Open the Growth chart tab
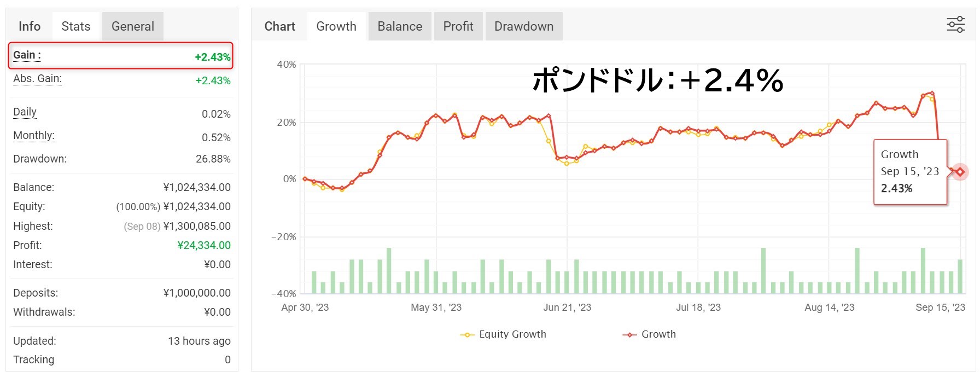 (x=336, y=26)
